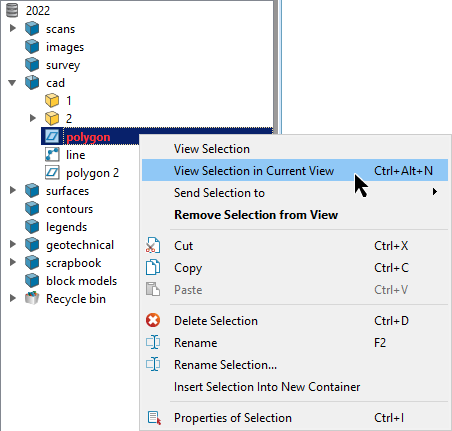Viewport: 452px width, 431px height.
Task: Click the line object icon
Action: click(x=52, y=155)
